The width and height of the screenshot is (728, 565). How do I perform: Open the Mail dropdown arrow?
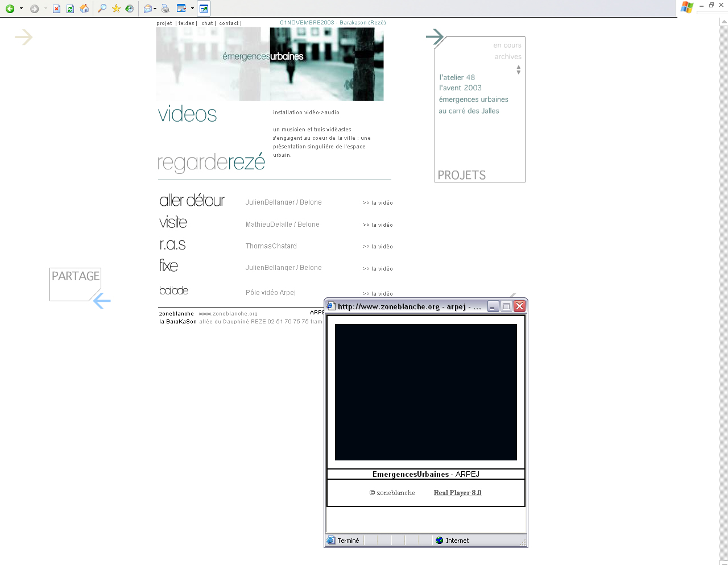155,9
